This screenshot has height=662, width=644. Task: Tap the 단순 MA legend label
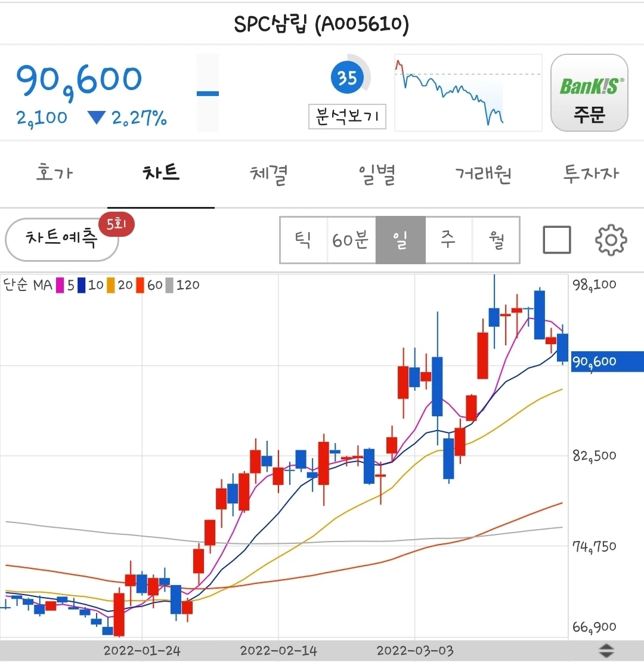click(28, 285)
